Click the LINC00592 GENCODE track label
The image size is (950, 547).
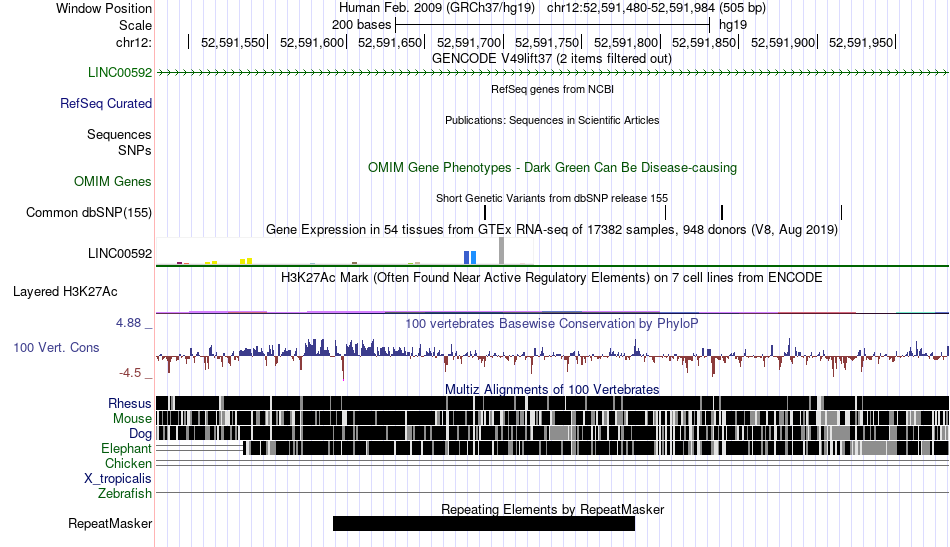[120, 73]
